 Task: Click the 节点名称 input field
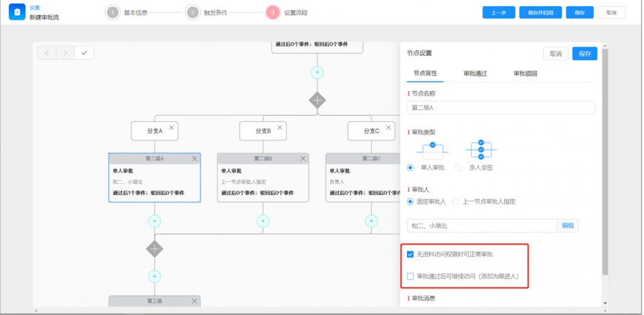pos(501,108)
